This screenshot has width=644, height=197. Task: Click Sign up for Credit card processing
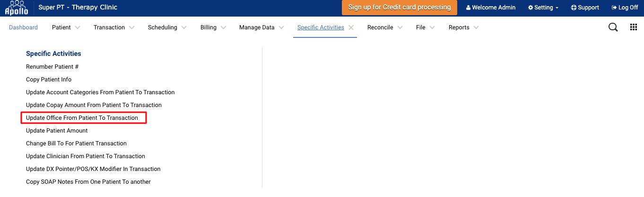[x=400, y=8]
